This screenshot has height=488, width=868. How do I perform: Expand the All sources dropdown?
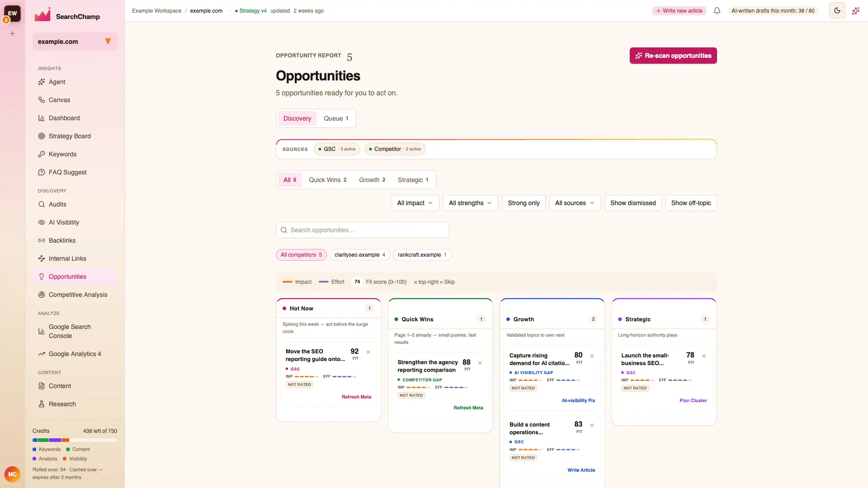pyautogui.click(x=575, y=203)
